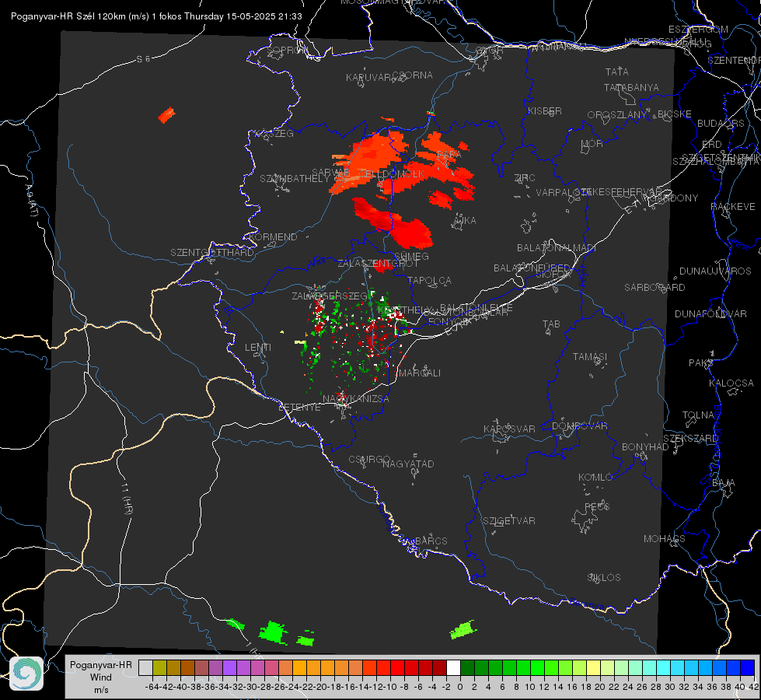Click the KOMLÓ city label
The height and width of the screenshot is (700, 761).
tap(595, 478)
